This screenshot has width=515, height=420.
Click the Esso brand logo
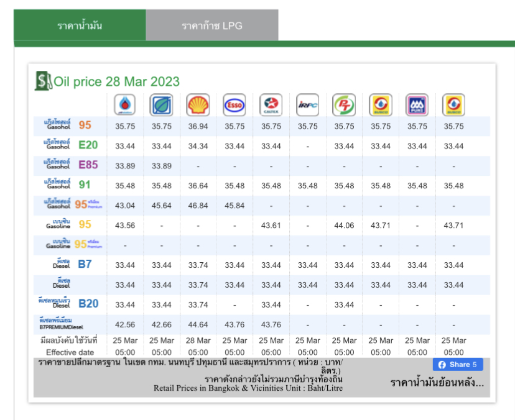[234, 104]
